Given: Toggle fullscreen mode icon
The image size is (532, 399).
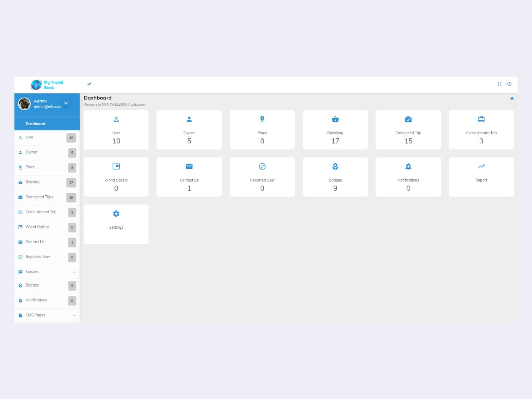Looking at the screenshot, I should pyautogui.click(x=499, y=84).
